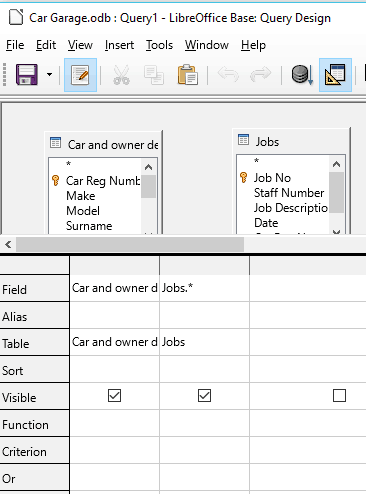Screen dimensions: 366x494
Task: Click Table cell 'Car and owner d'
Action: 114,342
